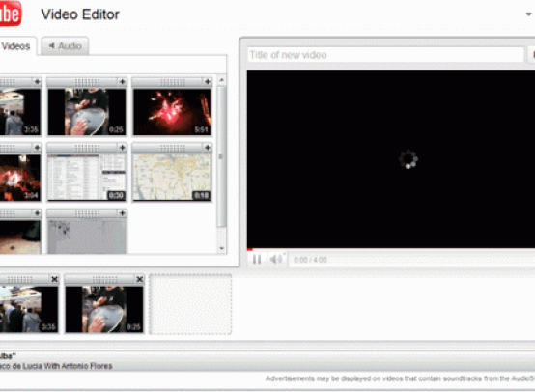Screen dimensions: 535x392
Task: Select the 0:30 screen recording thumbnail
Action: click(x=87, y=178)
